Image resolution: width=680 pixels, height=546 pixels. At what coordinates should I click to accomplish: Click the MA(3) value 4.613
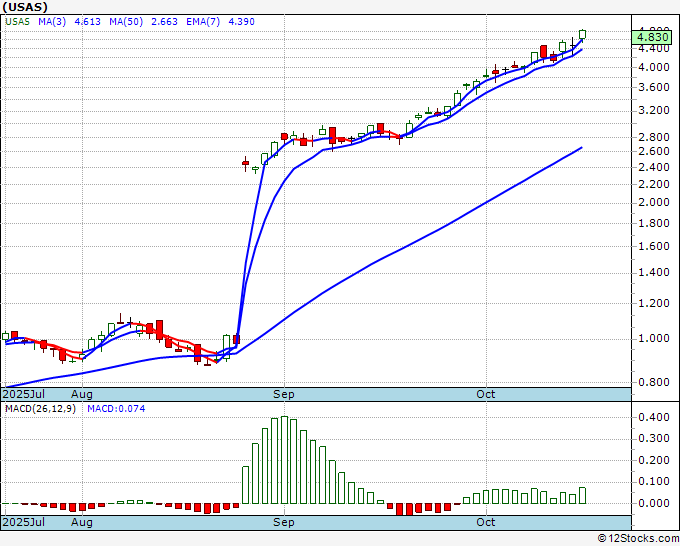tap(88, 22)
